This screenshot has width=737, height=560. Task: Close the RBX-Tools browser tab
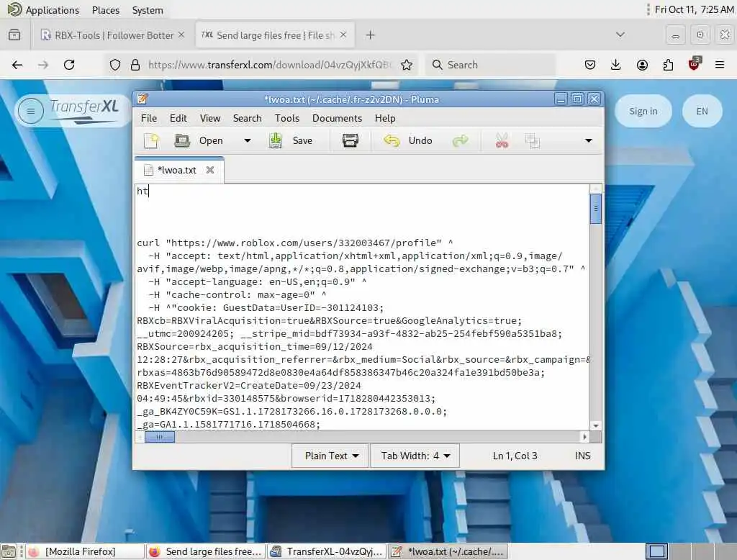(x=181, y=35)
